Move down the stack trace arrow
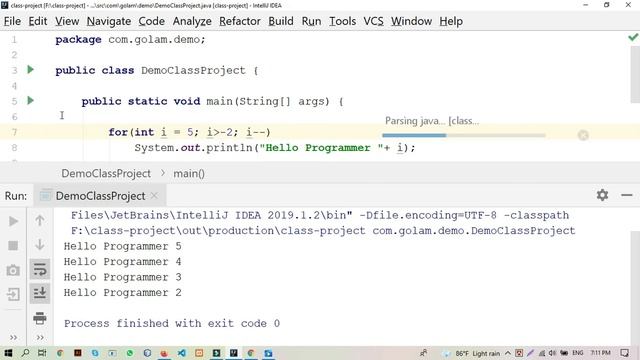The height and width of the screenshot is (360, 640). pos(40,245)
